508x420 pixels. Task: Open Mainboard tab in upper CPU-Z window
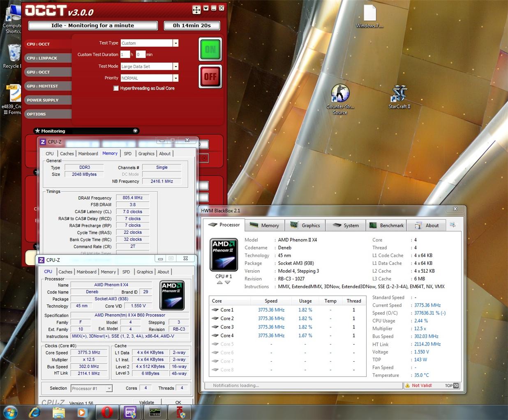(88, 154)
